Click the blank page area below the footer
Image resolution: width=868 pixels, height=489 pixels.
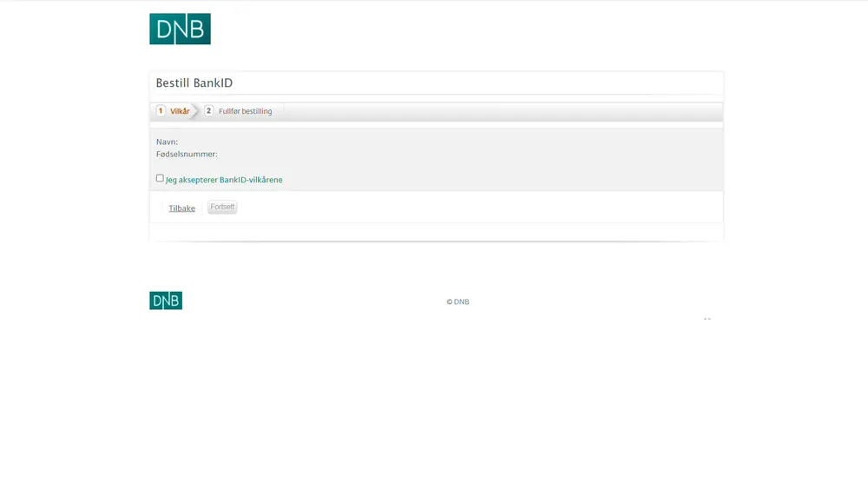(x=434, y=400)
